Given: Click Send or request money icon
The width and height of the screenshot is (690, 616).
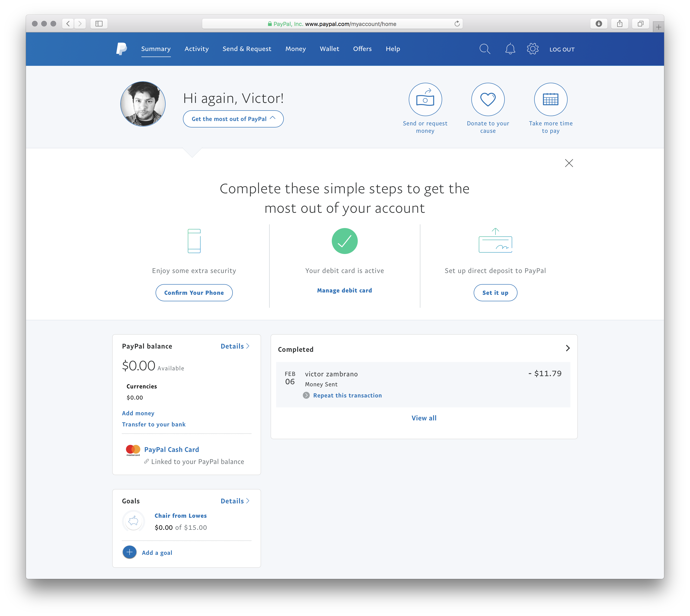Looking at the screenshot, I should click(x=425, y=99).
